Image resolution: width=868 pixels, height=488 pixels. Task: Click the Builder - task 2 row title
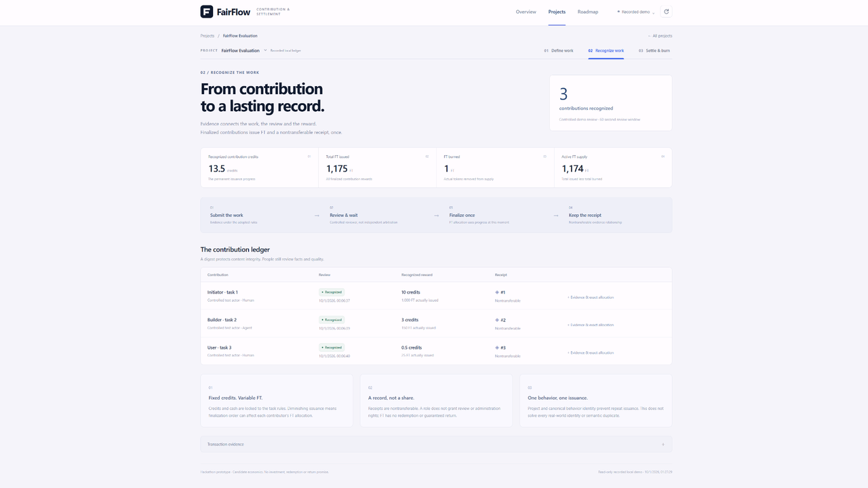click(x=222, y=320)
